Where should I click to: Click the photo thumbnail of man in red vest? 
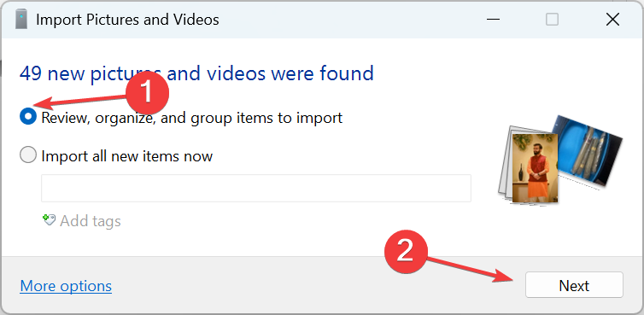535,168
